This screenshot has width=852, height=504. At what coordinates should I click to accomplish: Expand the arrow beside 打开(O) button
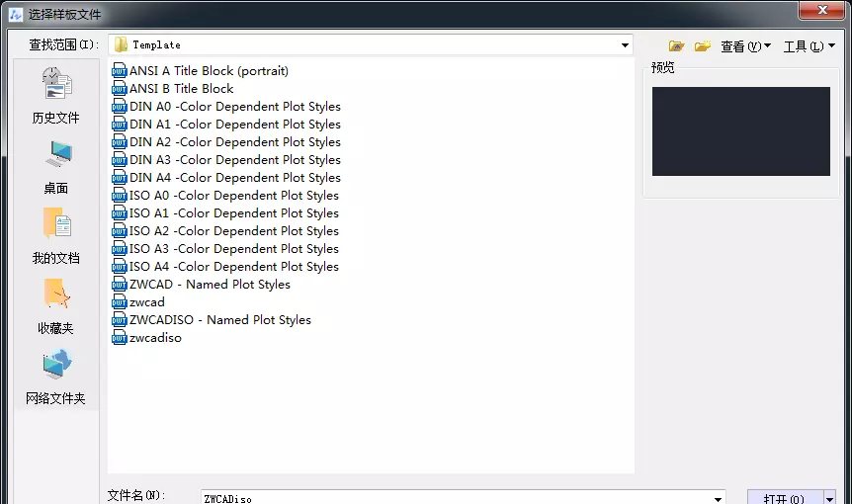829,498
